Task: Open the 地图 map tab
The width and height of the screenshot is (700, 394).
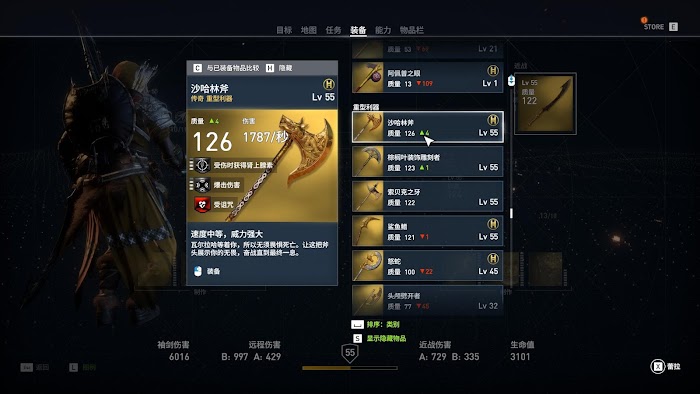Action: [x=308, y=30]
